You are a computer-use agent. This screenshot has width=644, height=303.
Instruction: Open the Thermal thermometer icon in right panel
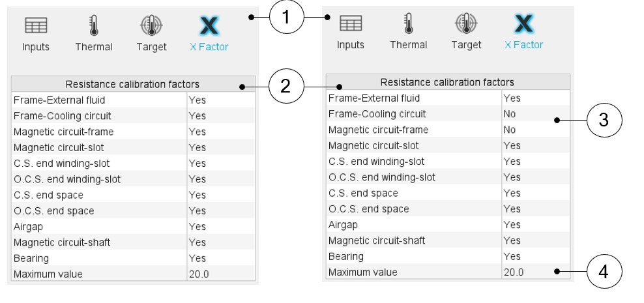pos(409,24)
